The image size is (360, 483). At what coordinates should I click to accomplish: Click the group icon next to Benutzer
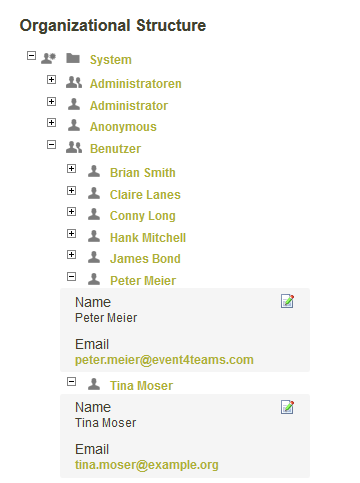click(74, 147)
